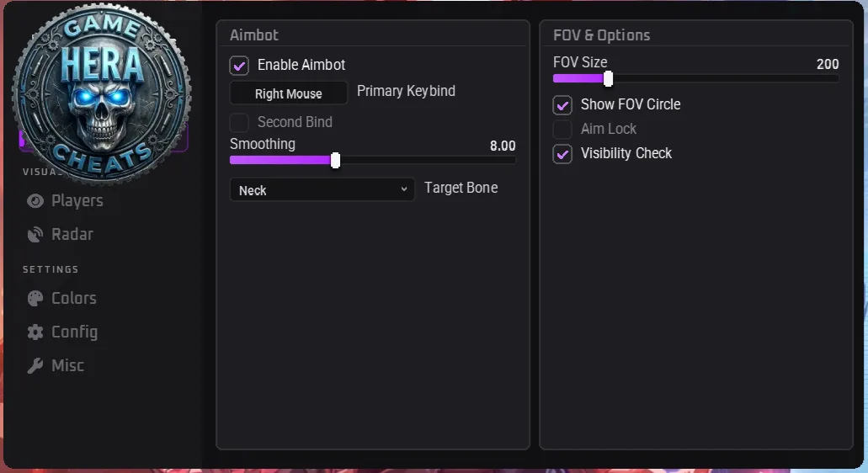868x473 pixels.
Task: Click the FOV Size slider handle
Action: pyautogui.click(x=609, y=79)
